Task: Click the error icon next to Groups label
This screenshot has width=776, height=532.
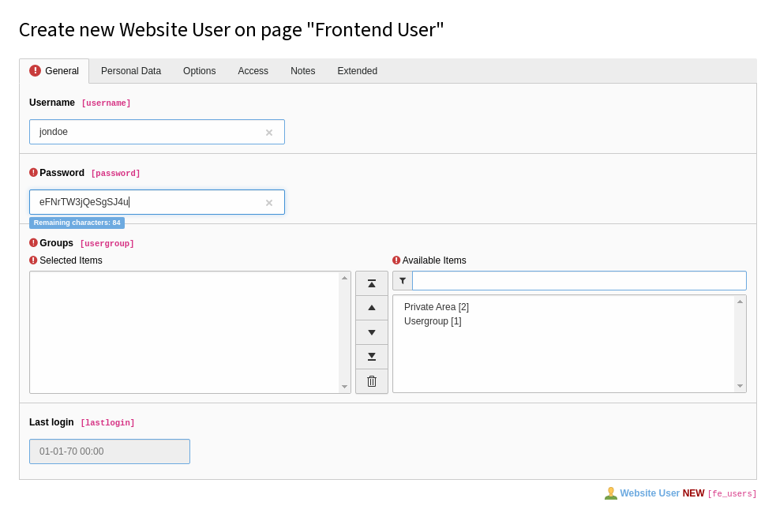Action: point(34,243)
